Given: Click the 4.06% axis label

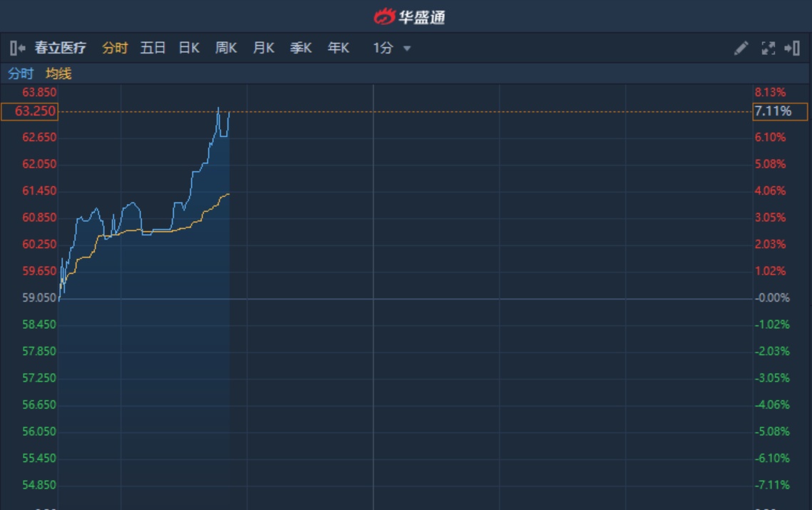Looking at the screenshot, I should click(x=770, y=190).
